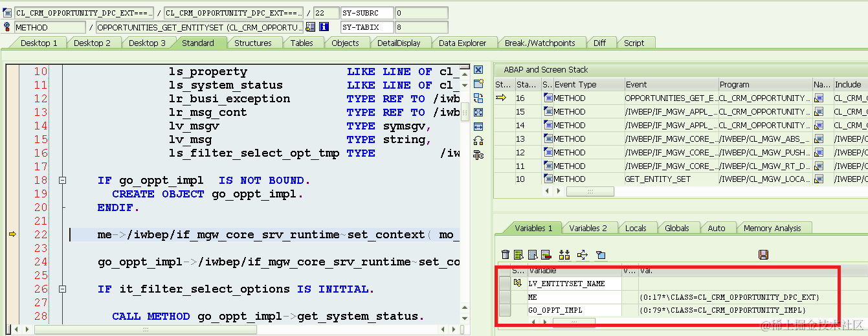Click the SY-TABIX value field
Viewport: 868px width, 336px height.
point(421,27)
